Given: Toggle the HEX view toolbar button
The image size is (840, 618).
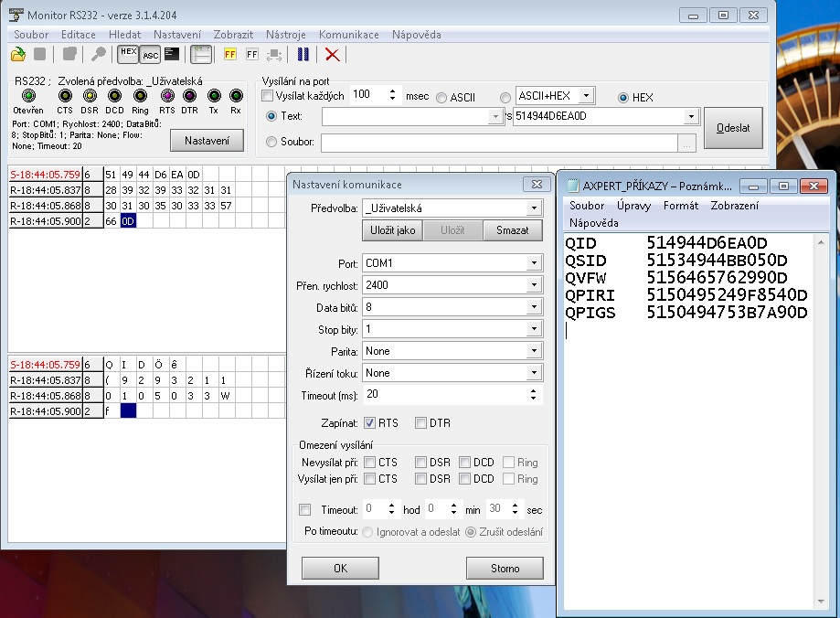Looking at the screenshot, I should pyautogui.click(x=128, y=54).
